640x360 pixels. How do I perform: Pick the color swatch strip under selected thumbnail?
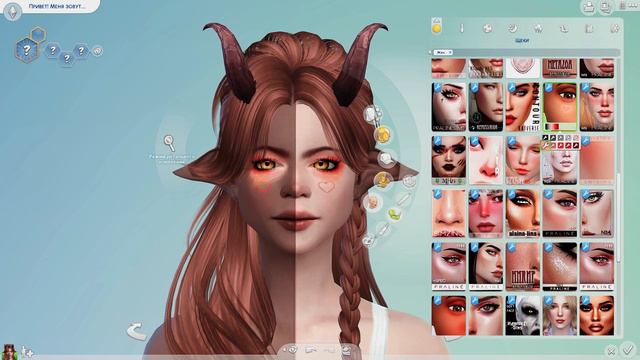tap(552, 127)
